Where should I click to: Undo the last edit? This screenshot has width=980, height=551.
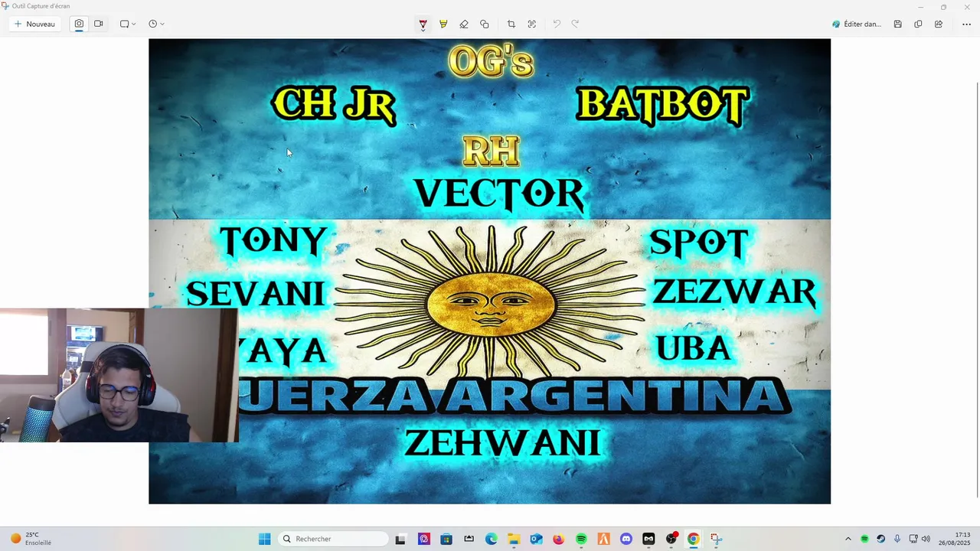(x=557, y=24)
